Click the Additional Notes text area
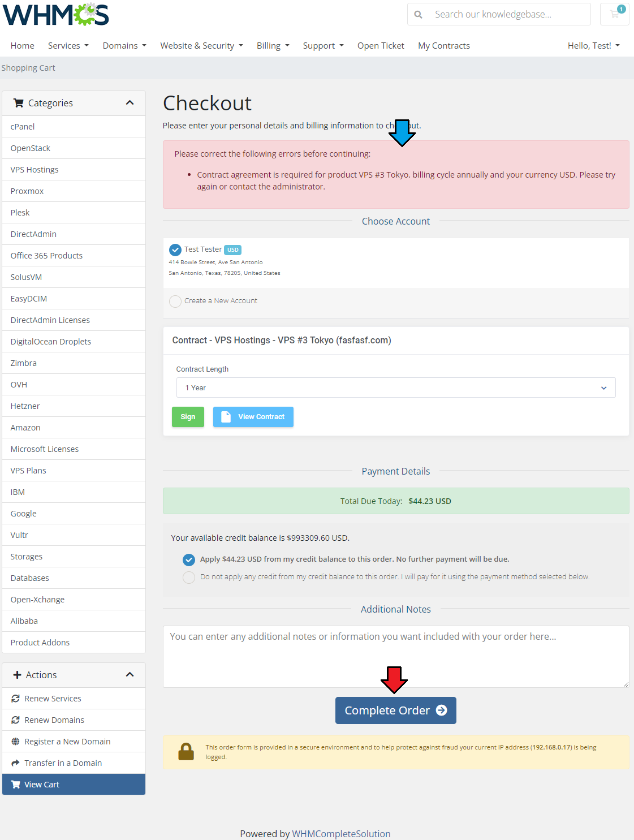This screenshot has height=840, width=634. pyautogui.click(x=396, y=657)
